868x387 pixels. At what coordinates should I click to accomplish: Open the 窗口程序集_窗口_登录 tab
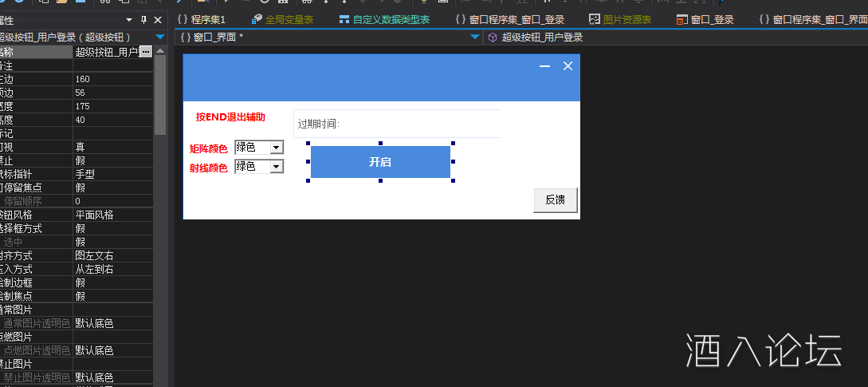(510, 20)
